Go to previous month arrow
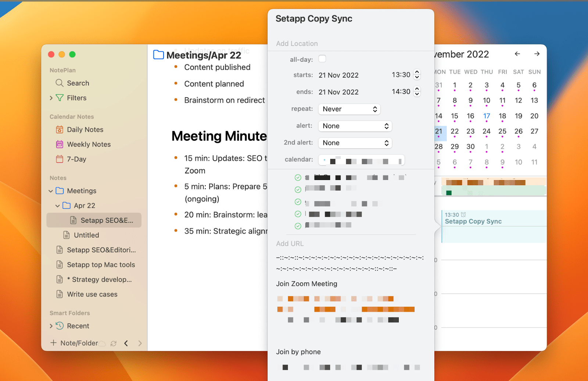 (517, 54)
